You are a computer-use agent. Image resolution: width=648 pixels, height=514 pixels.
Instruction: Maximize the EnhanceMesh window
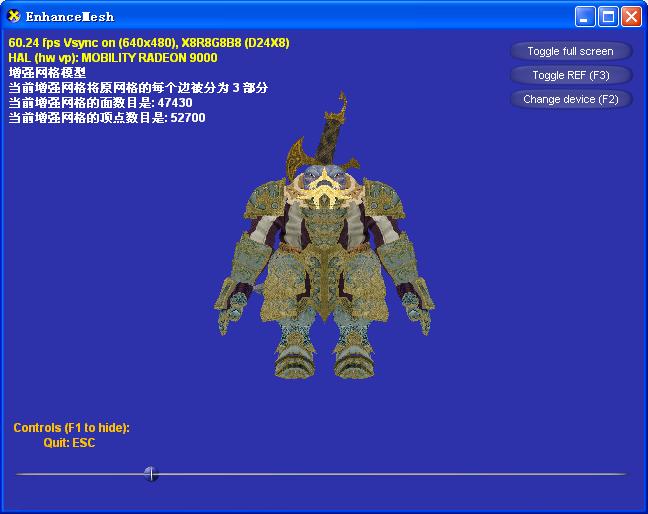[608, 16]
